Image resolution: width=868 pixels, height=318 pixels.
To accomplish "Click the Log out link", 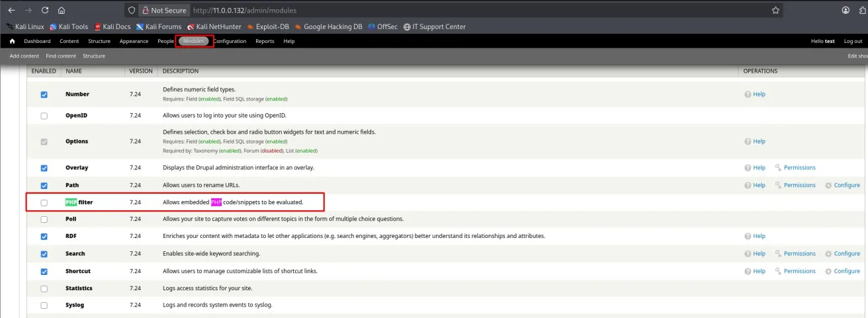I will pos(853,41).
